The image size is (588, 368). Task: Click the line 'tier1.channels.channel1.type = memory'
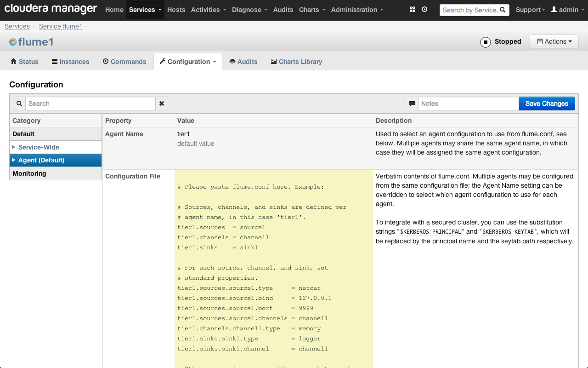tap(249, 328)
